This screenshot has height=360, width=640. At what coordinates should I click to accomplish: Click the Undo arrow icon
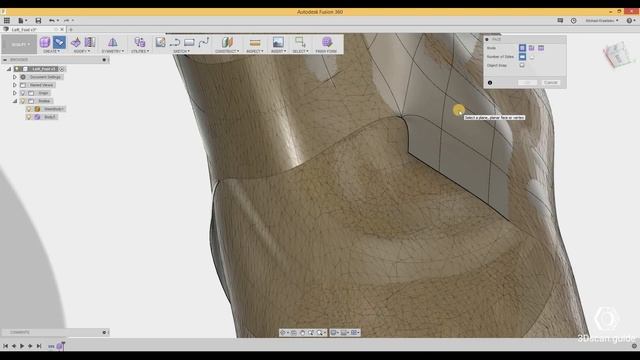(51, 20)
